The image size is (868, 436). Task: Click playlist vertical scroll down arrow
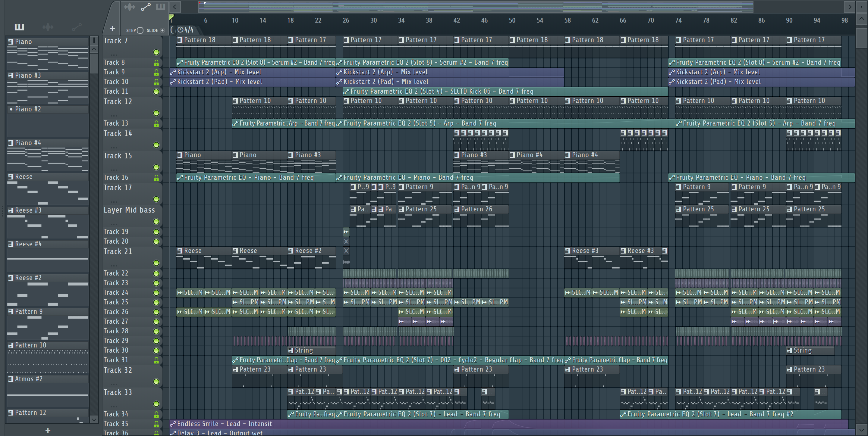(x=861, y=430)
